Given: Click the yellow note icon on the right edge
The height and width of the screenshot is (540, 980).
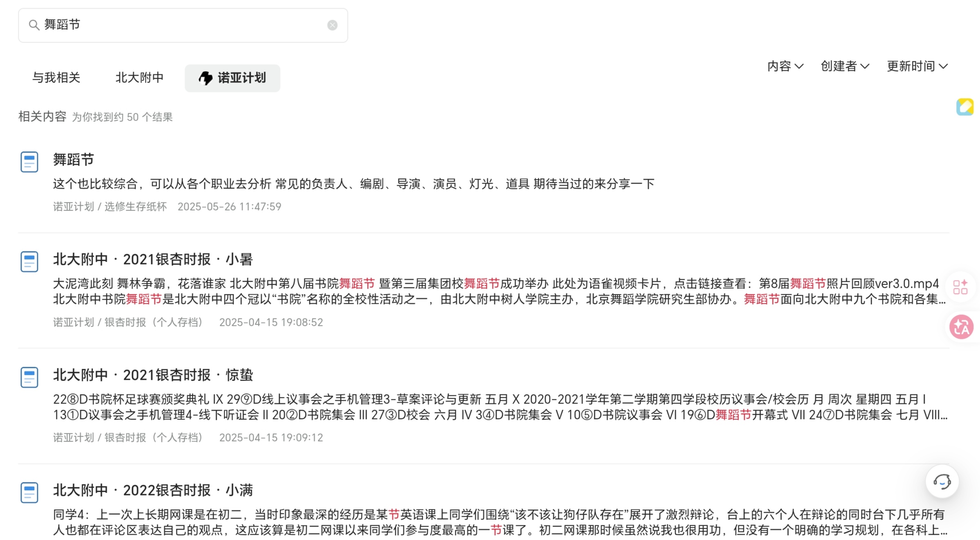Looking at the screenshot, I should tap(964, 107).
